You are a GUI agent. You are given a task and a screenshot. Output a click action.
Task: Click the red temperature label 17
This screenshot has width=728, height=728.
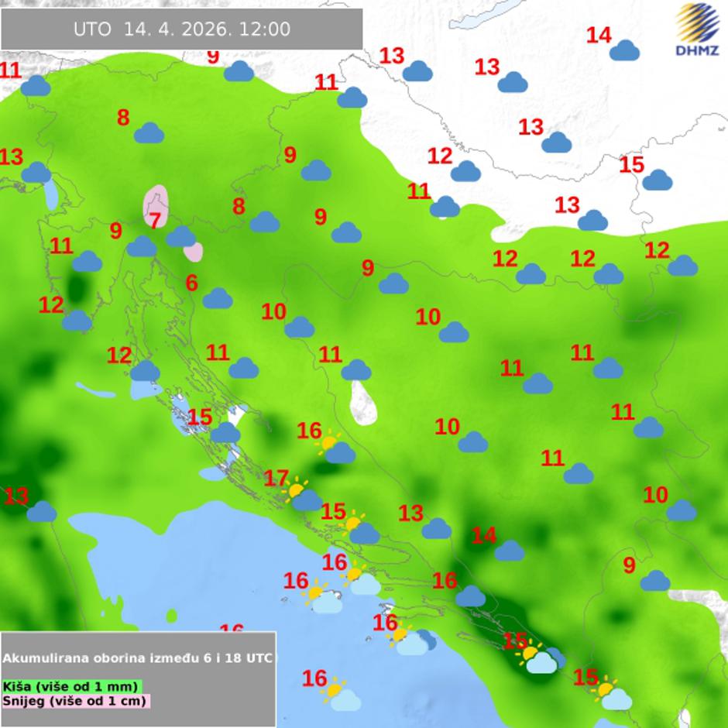point(276,479)
